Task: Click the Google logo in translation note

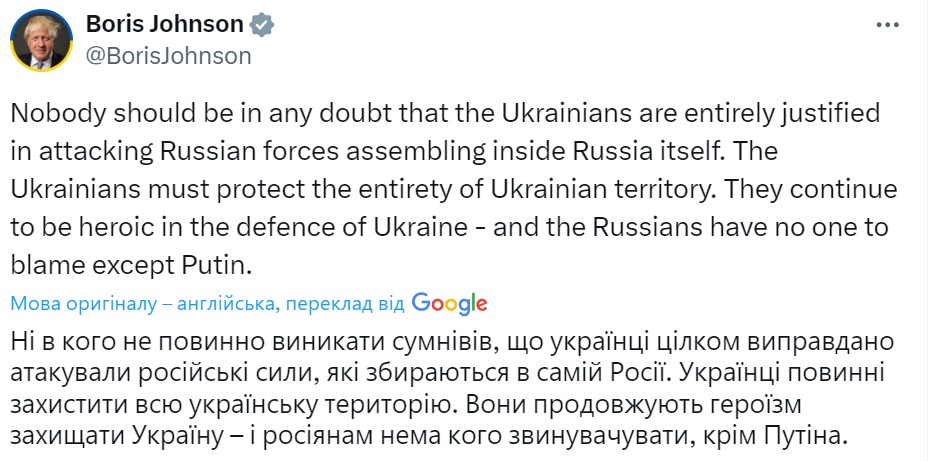Action: click(x=449, y=303)
